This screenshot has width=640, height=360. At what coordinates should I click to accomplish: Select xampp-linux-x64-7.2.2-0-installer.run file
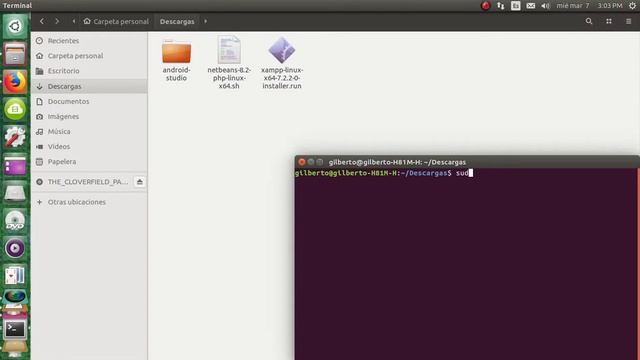point(282,63)
